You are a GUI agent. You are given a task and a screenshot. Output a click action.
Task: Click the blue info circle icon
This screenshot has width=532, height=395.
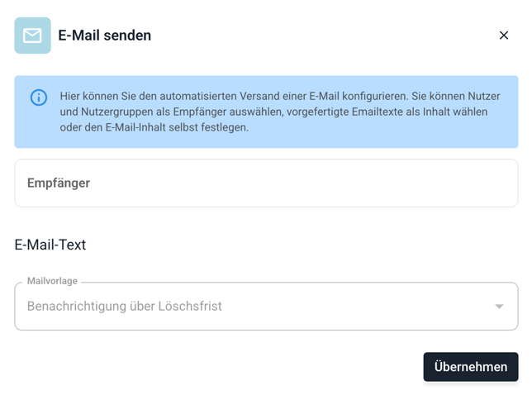pyautogui.click(x=39, y=98)
